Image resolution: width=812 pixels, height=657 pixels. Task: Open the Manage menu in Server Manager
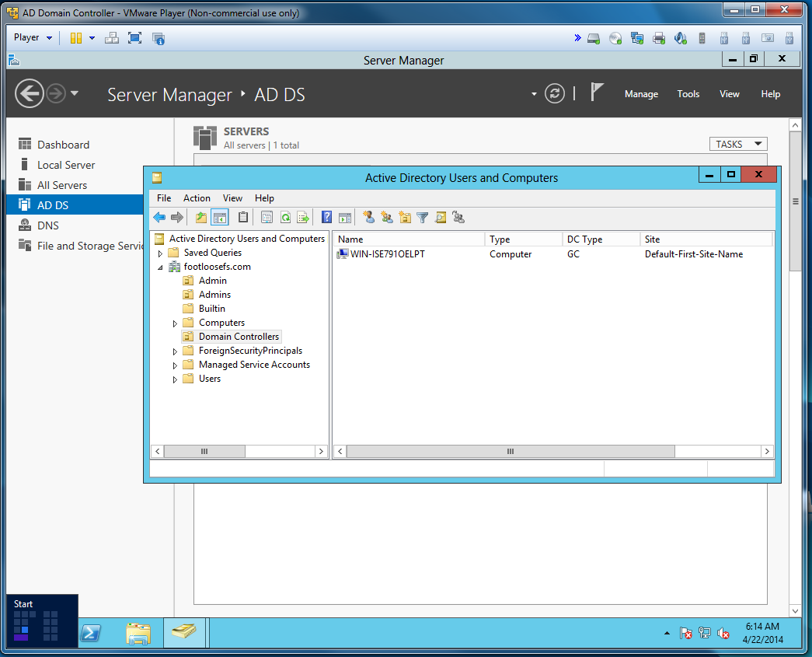[641, 94]
